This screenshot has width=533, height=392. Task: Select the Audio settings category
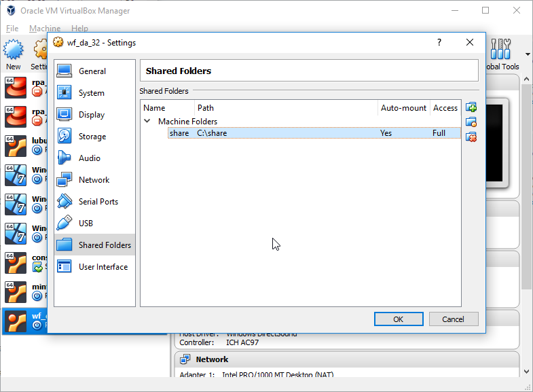[94, 158]
